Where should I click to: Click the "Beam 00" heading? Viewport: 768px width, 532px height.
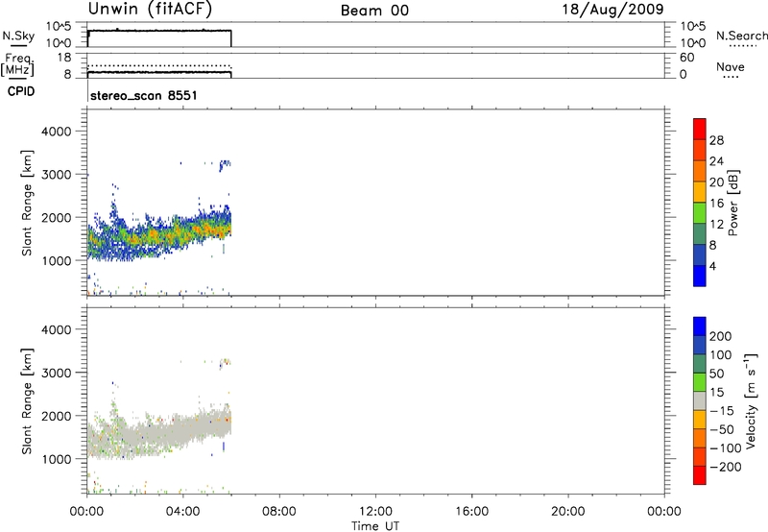pyautogui.click(x=374, y=11)
